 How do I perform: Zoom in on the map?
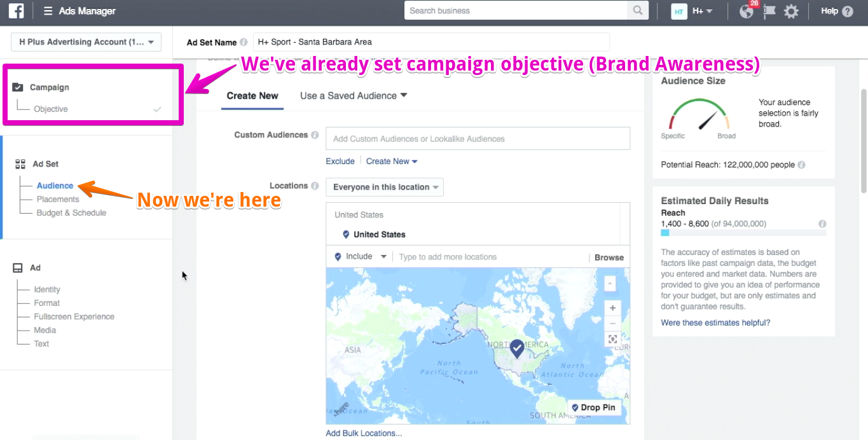click(612, 308)
